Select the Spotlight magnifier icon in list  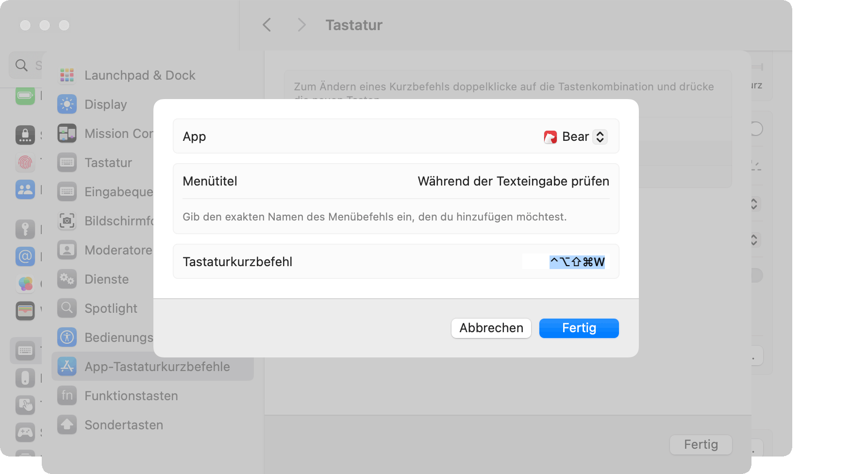67,308
